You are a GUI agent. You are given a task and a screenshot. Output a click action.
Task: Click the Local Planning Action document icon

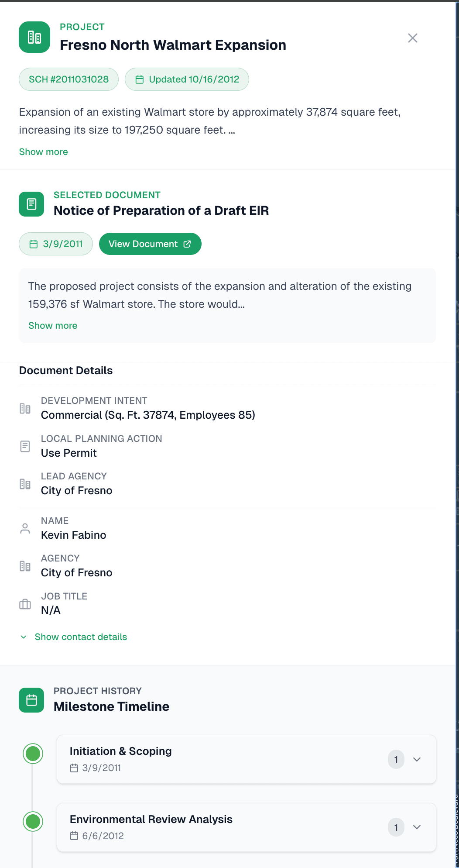point(25,446)
